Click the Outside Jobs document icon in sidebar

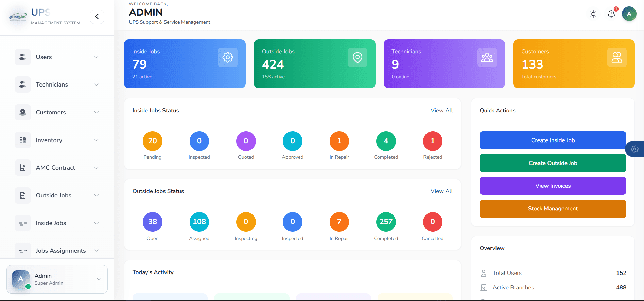click(23, 195)
